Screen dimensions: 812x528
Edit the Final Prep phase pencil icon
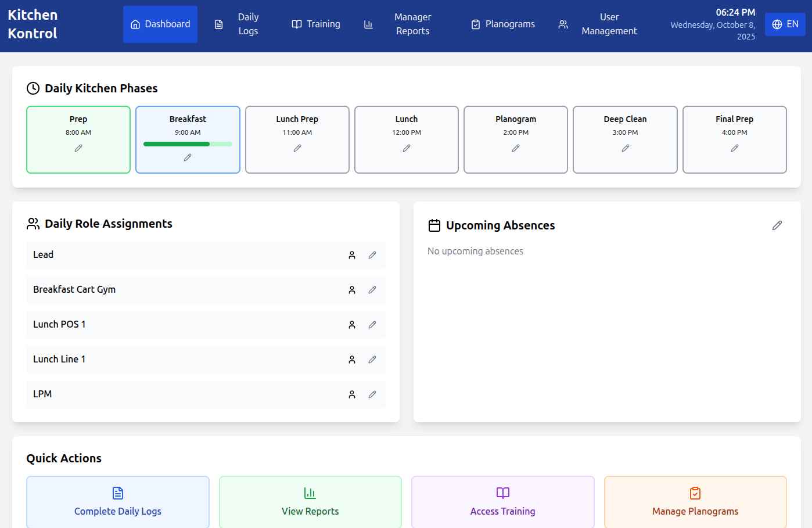click(x=735, y=148)
